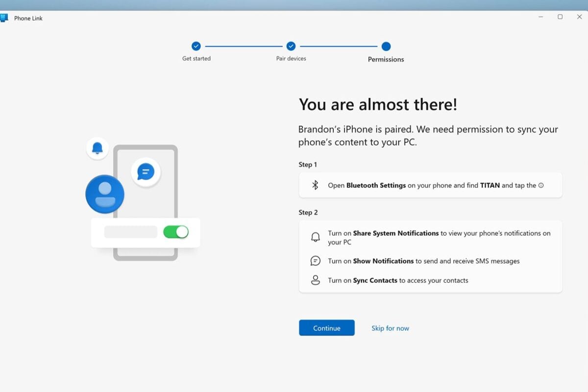Click the Pair devices step label
The image size is (588, 392).
point(291,58)
